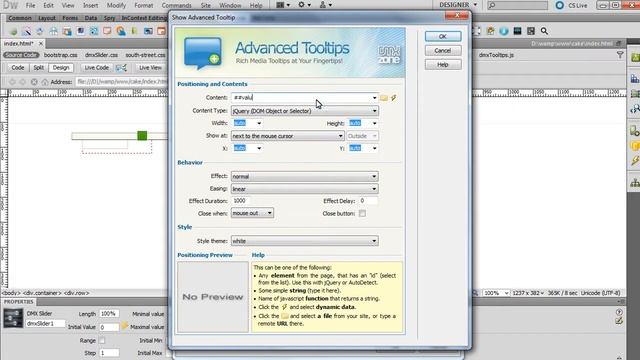The width and height of the screenshot is (640, 360).
Task: Switch to the Spry insert tab
Action: (109, 18)
